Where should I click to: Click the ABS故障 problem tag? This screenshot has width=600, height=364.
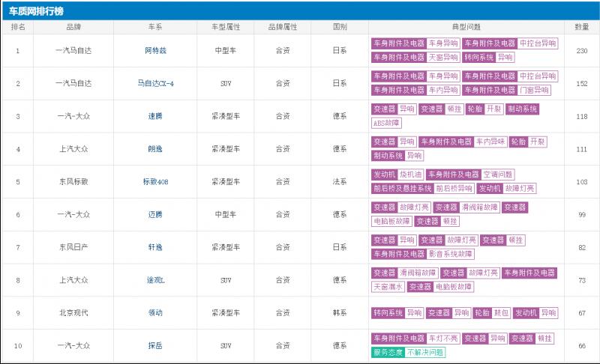[386, 123]
